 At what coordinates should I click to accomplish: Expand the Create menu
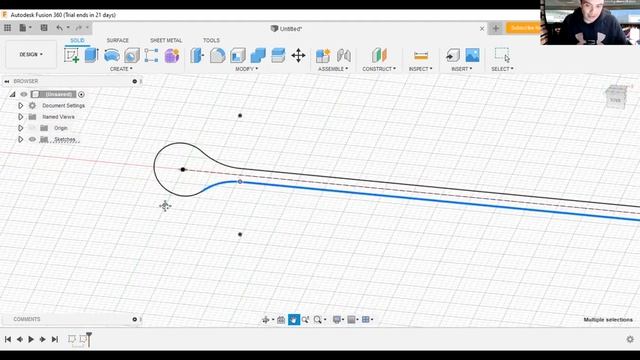[121, 69]
